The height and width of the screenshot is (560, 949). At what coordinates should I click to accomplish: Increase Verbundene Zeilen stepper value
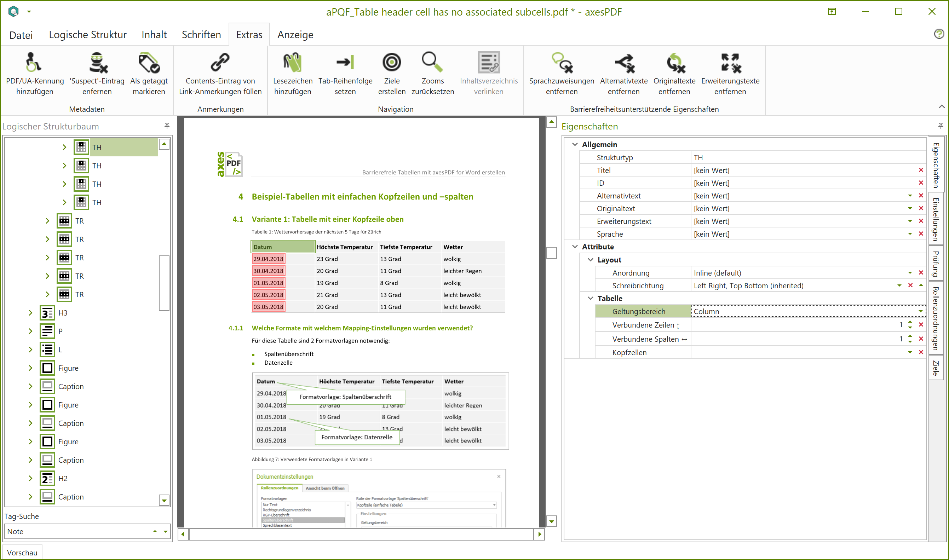(910, 322)
